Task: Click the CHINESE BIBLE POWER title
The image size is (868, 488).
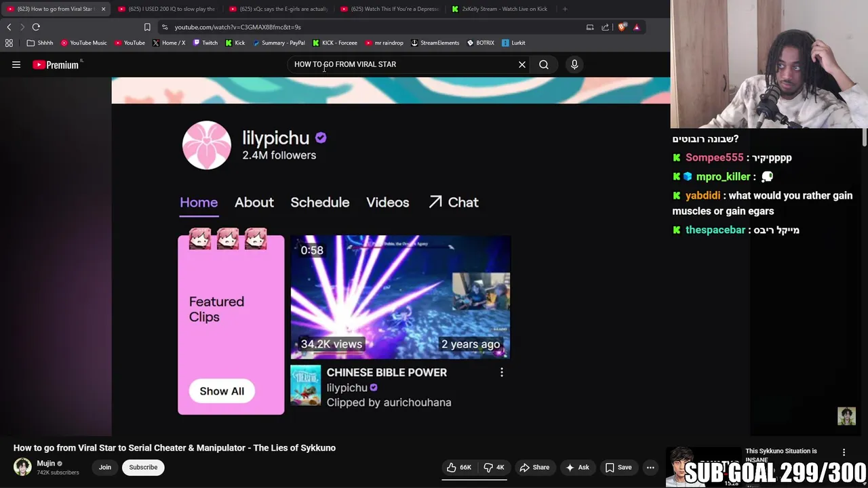Action: [387, 372]
